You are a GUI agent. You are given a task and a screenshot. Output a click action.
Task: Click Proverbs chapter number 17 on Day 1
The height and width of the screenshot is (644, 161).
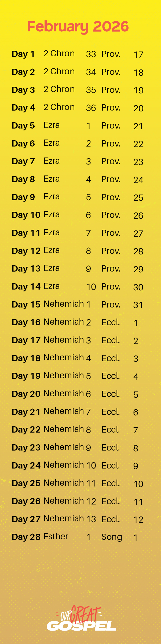tap(138, 55)
